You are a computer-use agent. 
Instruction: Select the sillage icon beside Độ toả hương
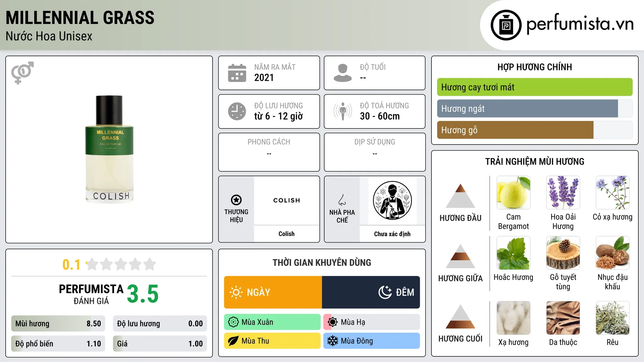342,111
